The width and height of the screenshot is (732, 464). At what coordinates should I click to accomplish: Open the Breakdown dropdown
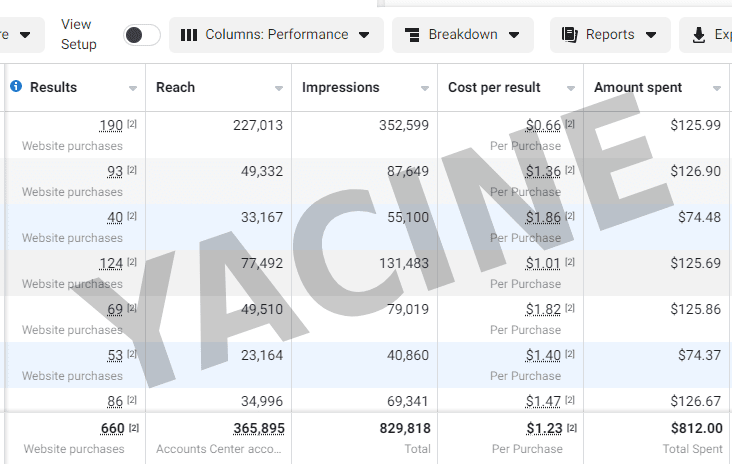click(x=463, y=35)
